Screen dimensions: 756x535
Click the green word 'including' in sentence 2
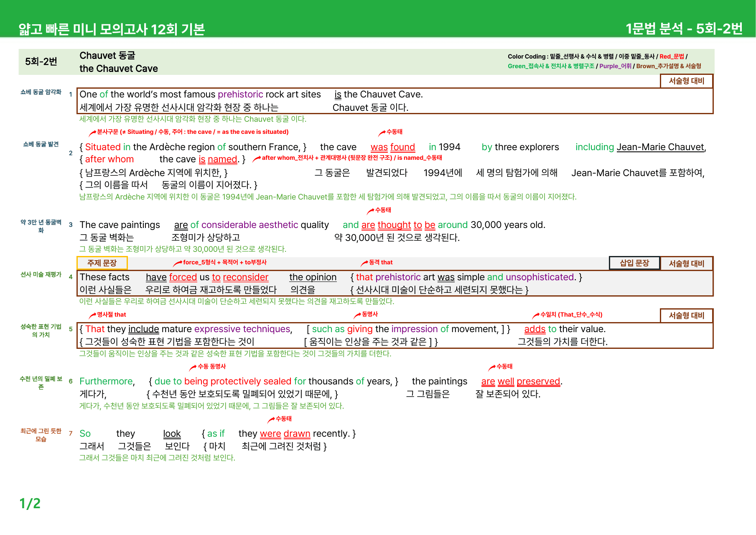(x=595, y=147)
